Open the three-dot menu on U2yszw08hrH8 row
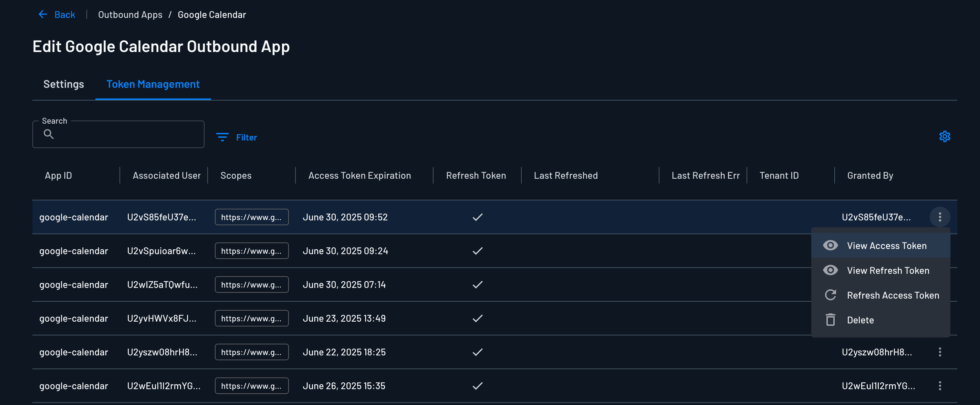The image size is (980, 405). [940, 352]
